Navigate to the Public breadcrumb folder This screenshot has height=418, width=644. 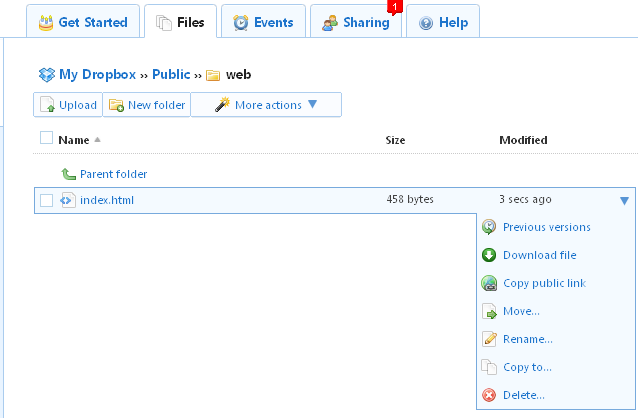coord(171,74)
